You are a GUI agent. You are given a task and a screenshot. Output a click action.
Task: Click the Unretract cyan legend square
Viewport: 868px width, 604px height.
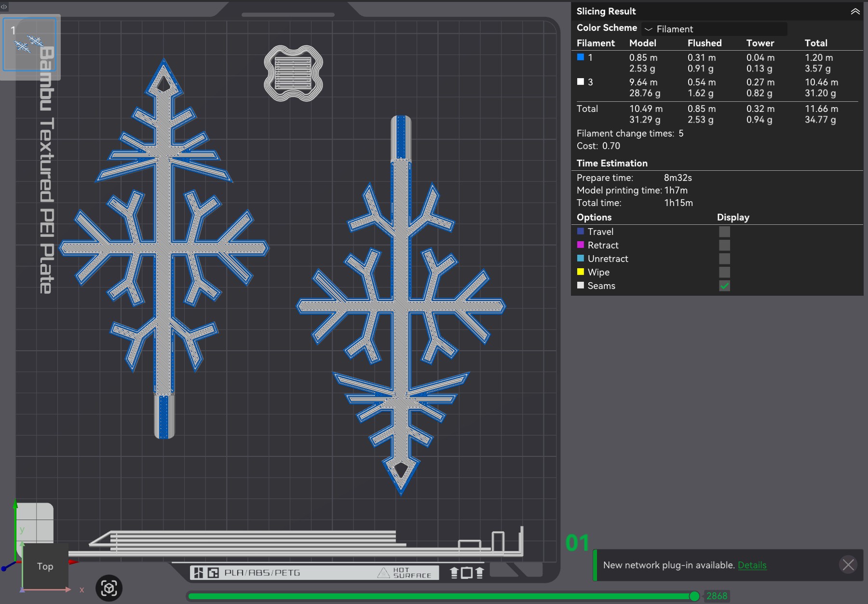(x=581, y=259)
